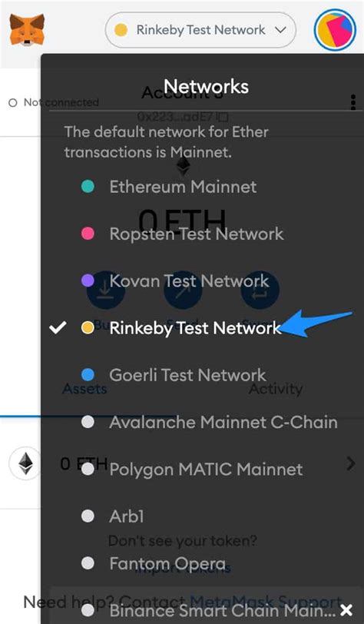Image resolution: width=364 pixels, height=624 pixels.
Task: Select Ethereum Mainnet network
Action: coord(183,187)
